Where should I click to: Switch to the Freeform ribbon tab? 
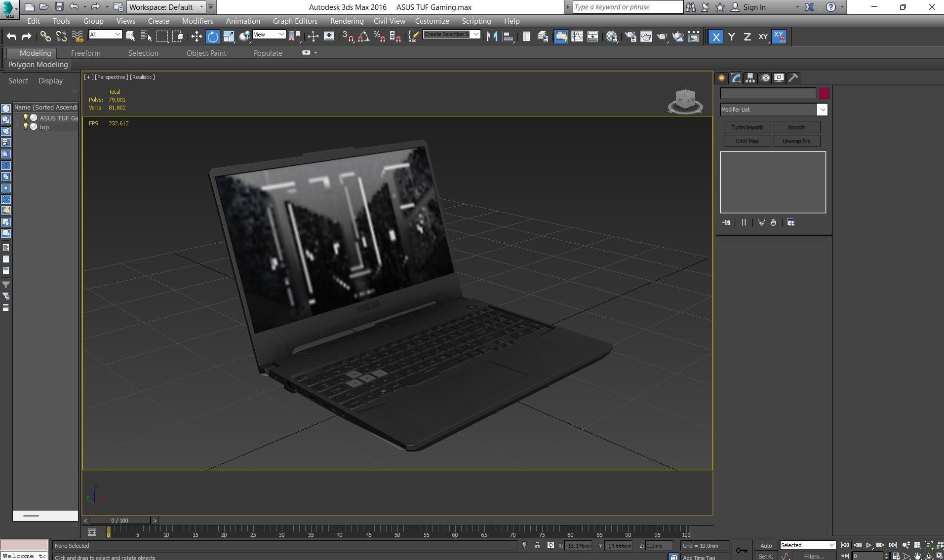pyautogui.click(x=85, y=53)
